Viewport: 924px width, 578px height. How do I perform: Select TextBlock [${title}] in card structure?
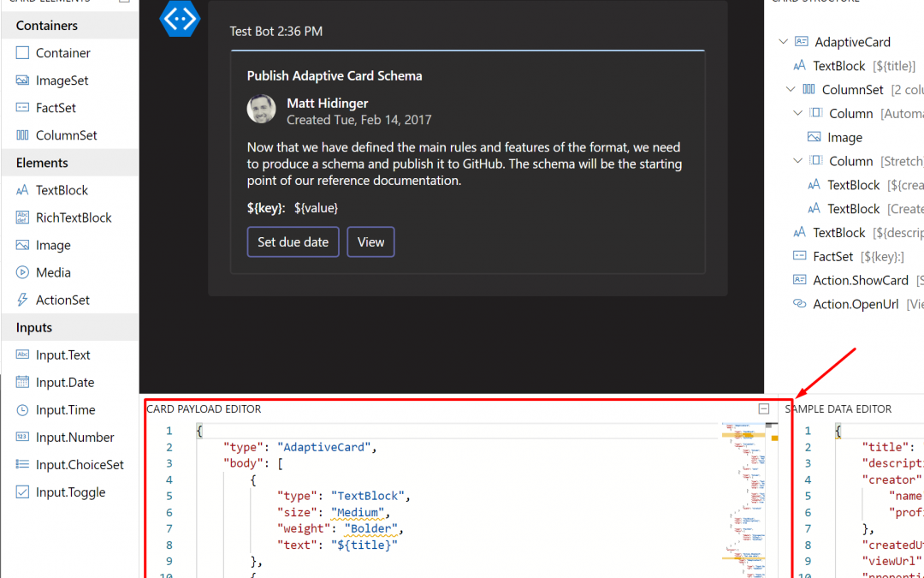click(x=853, y=65)
